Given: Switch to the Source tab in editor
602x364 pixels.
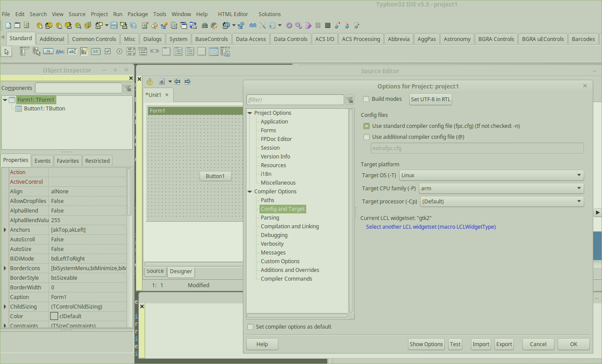Looking at the screenshot, I should point(155,271).
